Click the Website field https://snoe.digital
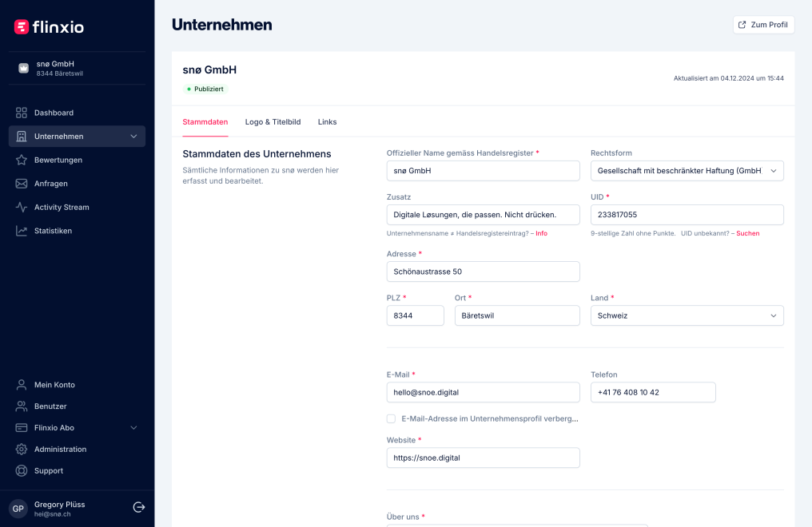 [483, 458]
